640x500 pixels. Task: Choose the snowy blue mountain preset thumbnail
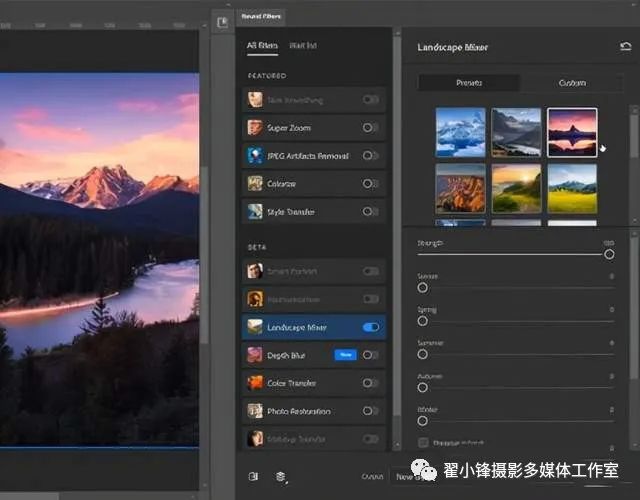[460, 132]
